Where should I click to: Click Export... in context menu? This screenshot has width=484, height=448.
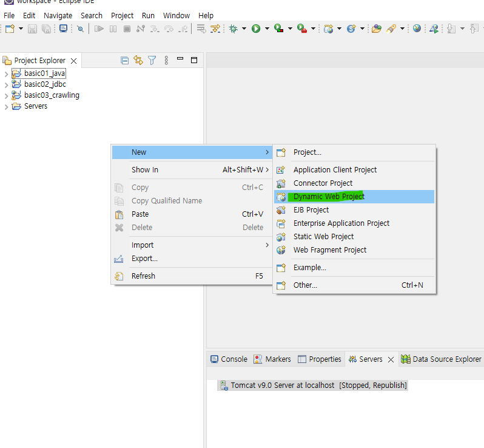coord(192,259)
